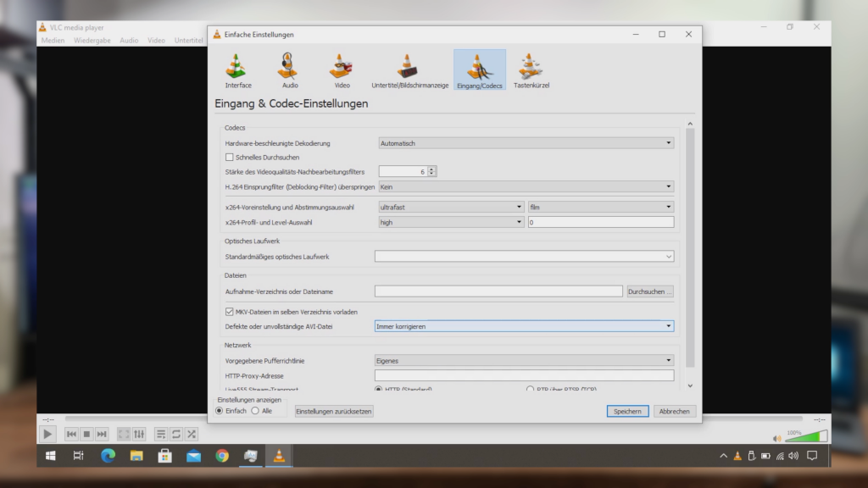868x488 pixels.
Task: Open the Medien menu
Action: coord(53,40)
